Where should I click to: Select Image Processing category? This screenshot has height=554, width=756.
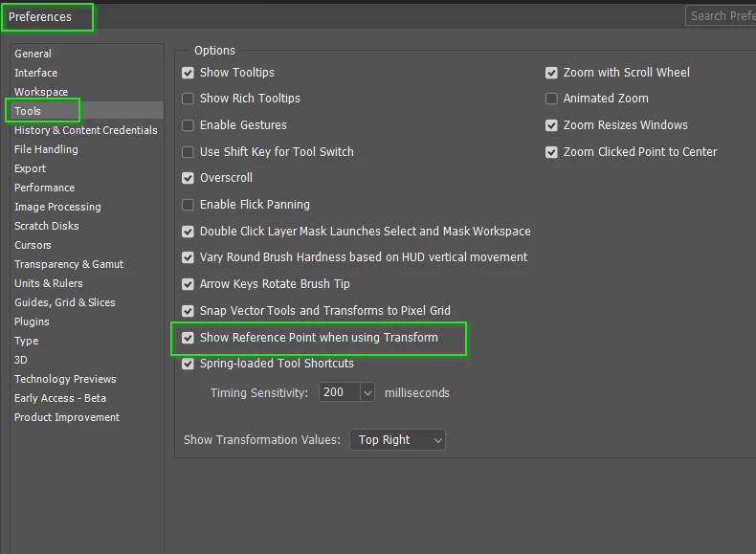click(x=57, y=207)
